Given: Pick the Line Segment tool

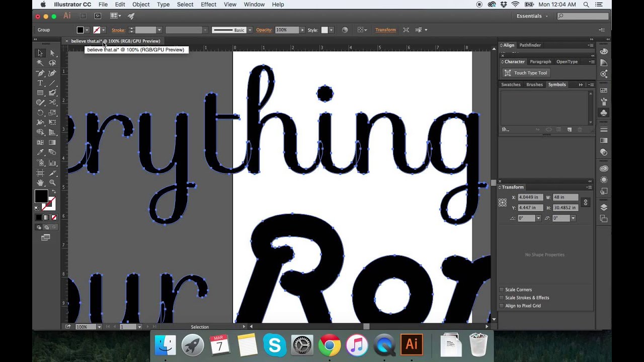Looking at the screenshot, I should (52, 83).
